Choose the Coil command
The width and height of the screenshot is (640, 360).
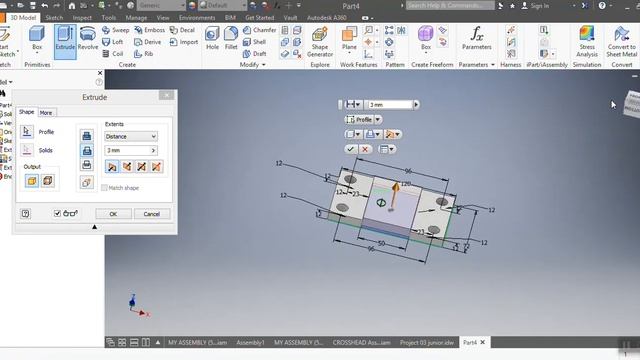pyautogui.click(x=113, y=53)
